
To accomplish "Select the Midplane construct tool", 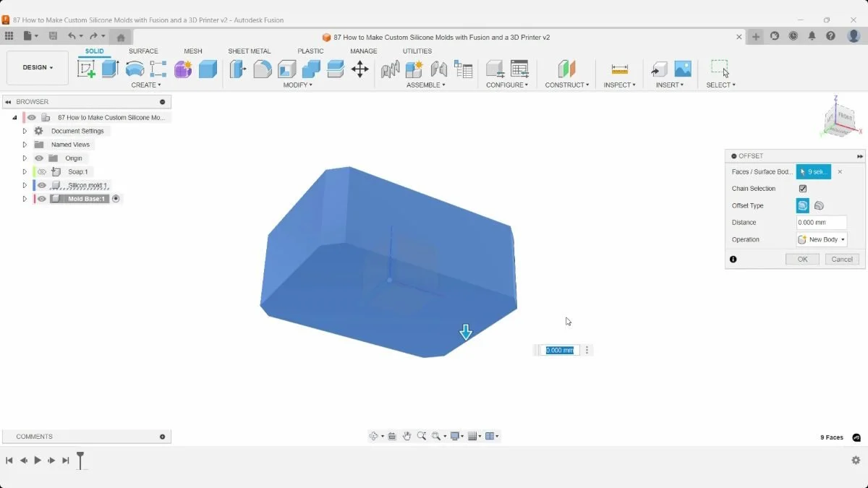I will coord(566,69).
